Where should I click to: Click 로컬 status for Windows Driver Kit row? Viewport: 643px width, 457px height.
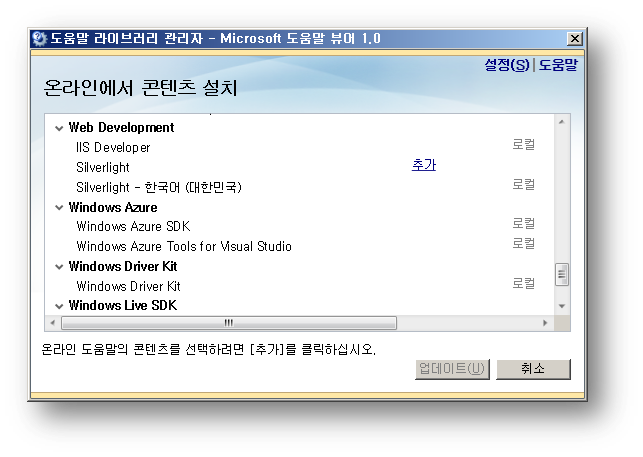524,283
